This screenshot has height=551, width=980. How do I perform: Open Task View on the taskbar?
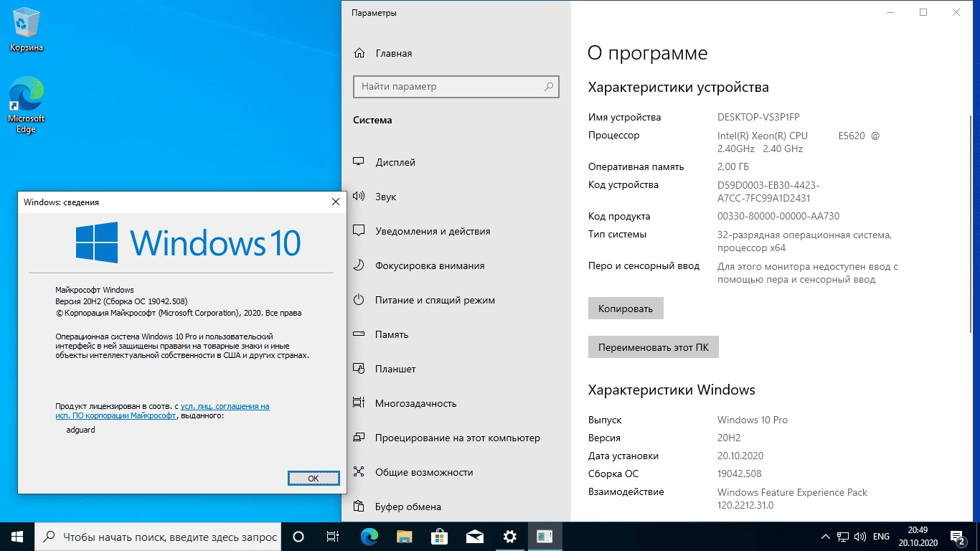(x=333, y=537)
